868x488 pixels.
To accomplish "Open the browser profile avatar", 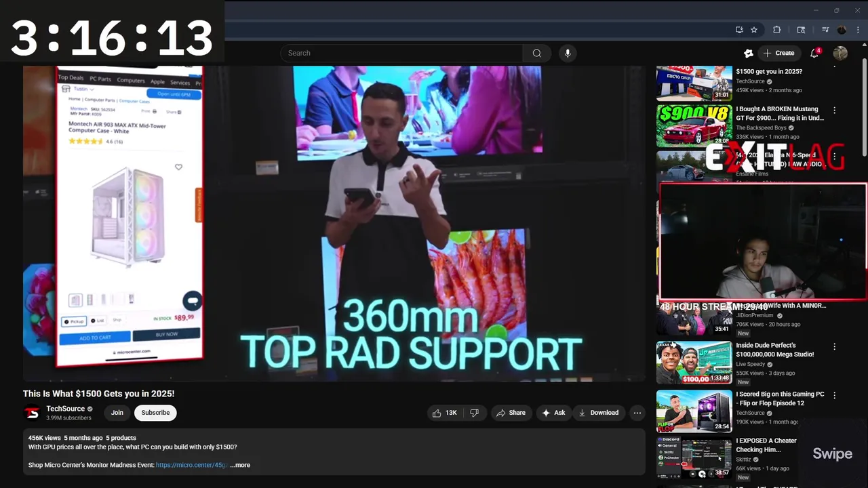I will click(842, 30).
